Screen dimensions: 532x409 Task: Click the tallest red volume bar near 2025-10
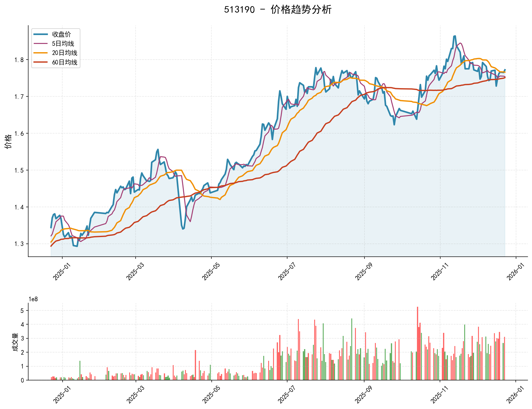418,332
